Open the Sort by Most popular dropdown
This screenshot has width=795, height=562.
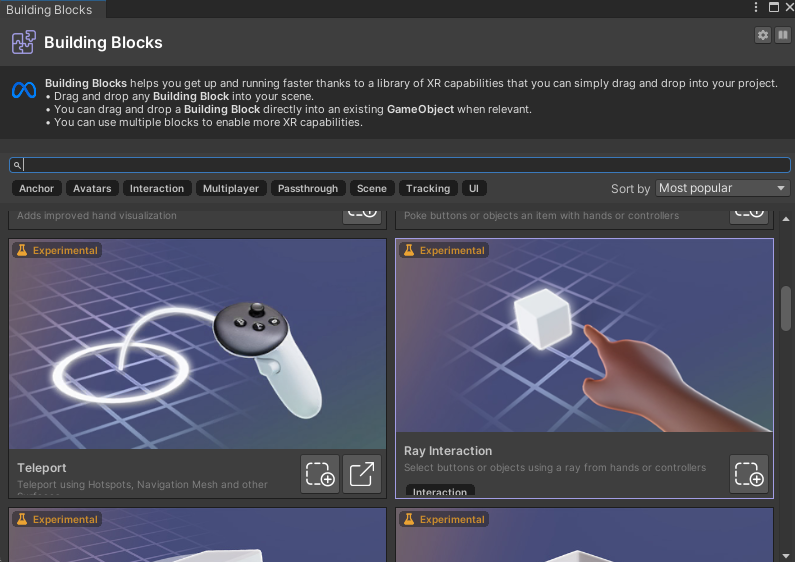click(x=722, y=188)
